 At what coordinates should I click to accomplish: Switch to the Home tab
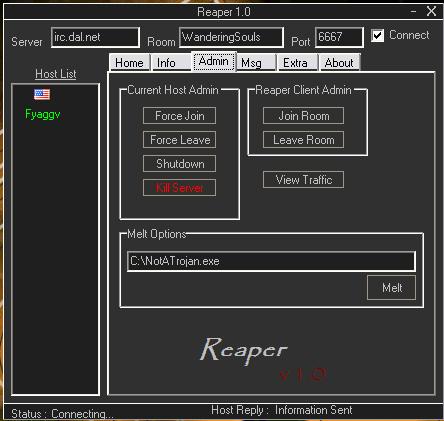(x=129, y=63)
